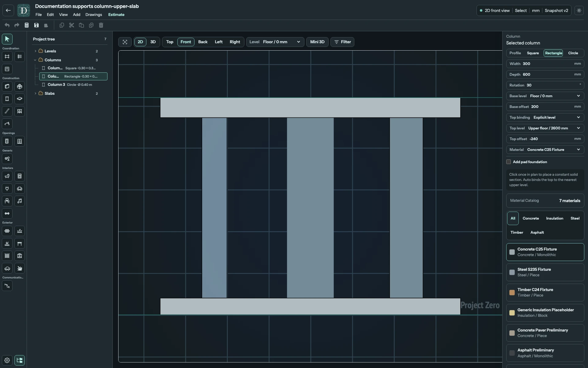Viewport: 588px width, 368px height.
Task: Click the Generic Insulation Placeholder color swatch
Action: click(x=512, y=313)
